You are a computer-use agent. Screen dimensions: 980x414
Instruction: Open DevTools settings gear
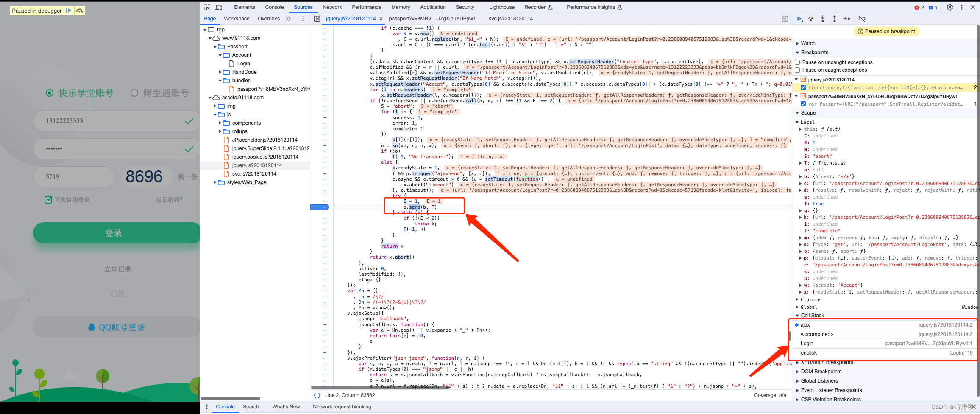coord(950,7)
